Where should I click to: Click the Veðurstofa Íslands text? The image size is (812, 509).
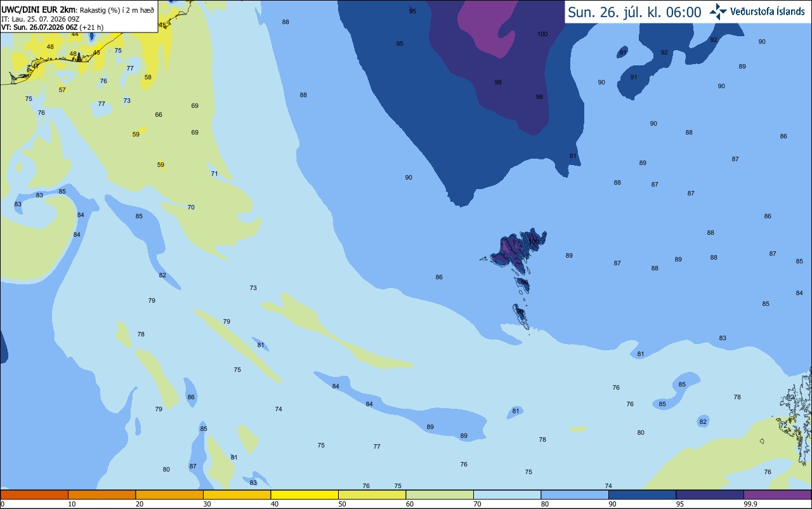pyautogui.click(x=767, y=12)
